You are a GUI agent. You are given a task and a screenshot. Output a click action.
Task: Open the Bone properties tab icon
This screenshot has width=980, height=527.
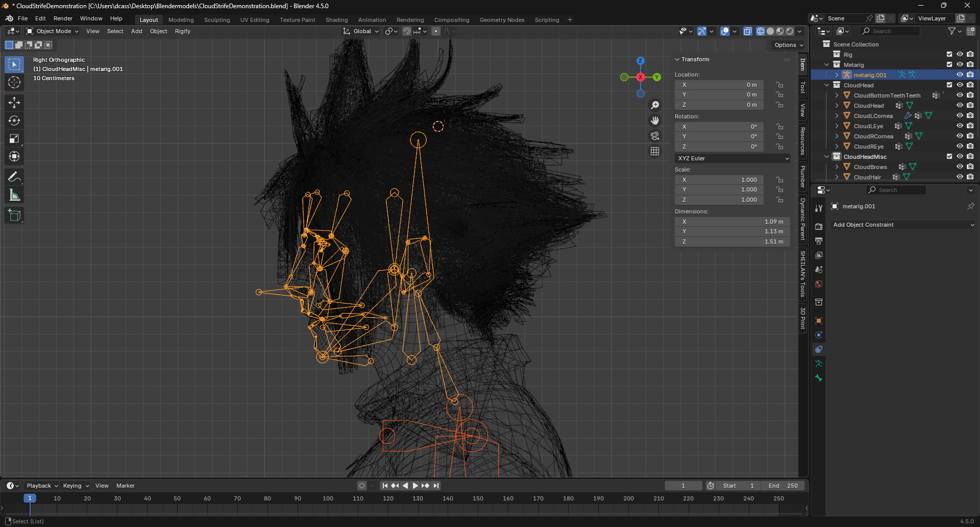(x=819, y=378)
